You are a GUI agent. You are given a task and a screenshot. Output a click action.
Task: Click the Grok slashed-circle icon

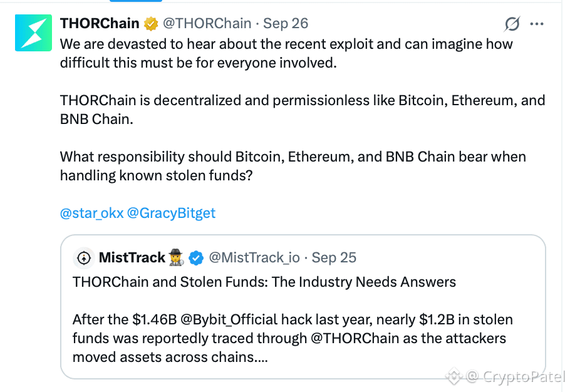coord(512,24)
